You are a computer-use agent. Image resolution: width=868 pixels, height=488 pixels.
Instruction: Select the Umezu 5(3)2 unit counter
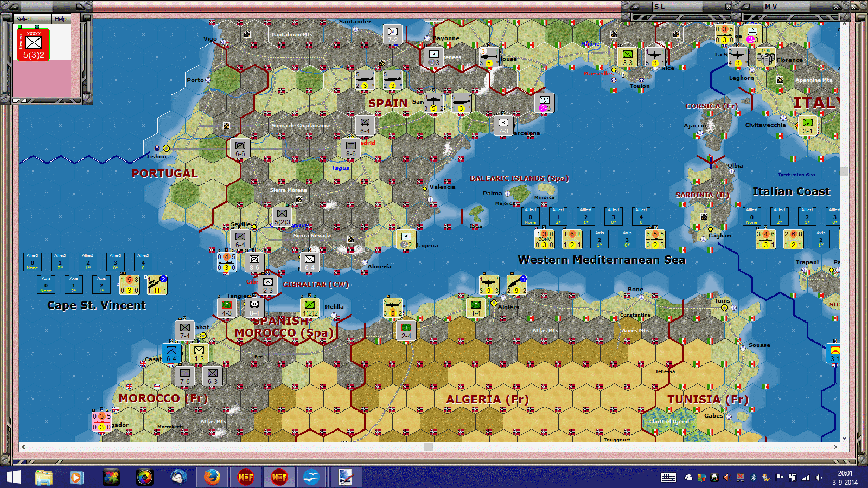tap(34, 44)
